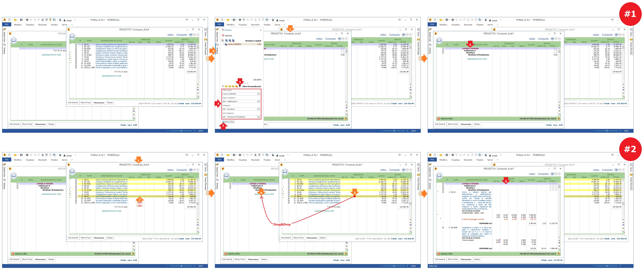Click the last blue icon before Struttura Capitoli
This screenshot has width=644, height=270.
tap(233, 41)
